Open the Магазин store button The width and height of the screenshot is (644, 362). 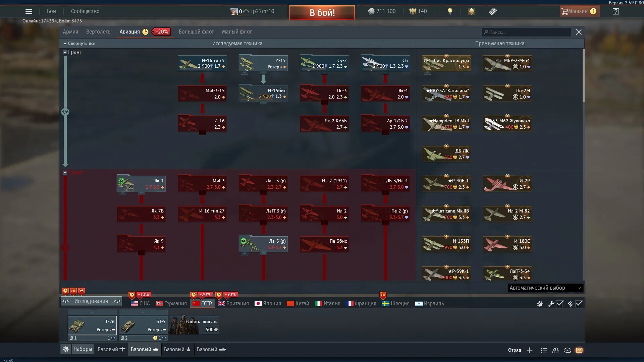pyautogui.click(x=579, y=11)
